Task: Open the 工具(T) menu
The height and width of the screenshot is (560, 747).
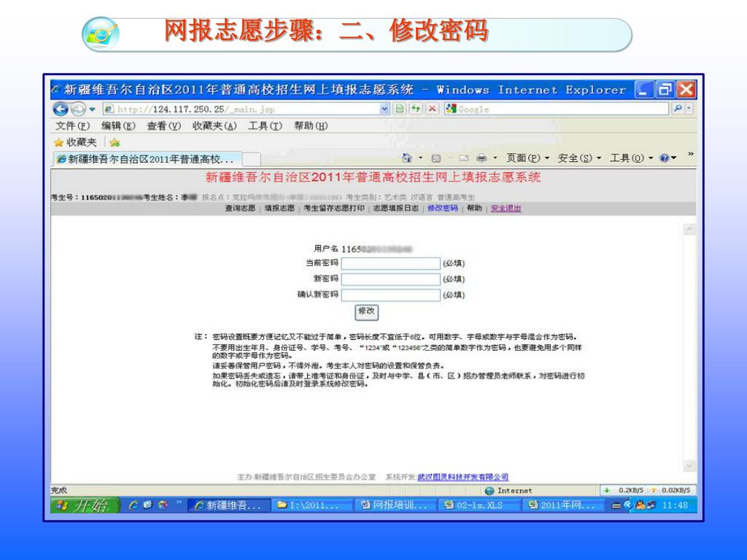Action: [265, 125]
